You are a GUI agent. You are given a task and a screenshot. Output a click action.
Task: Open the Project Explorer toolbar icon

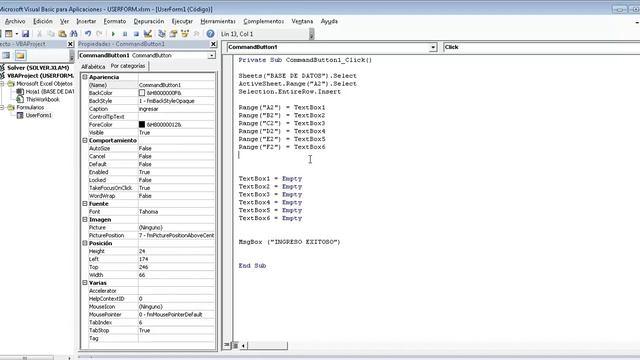162,34
